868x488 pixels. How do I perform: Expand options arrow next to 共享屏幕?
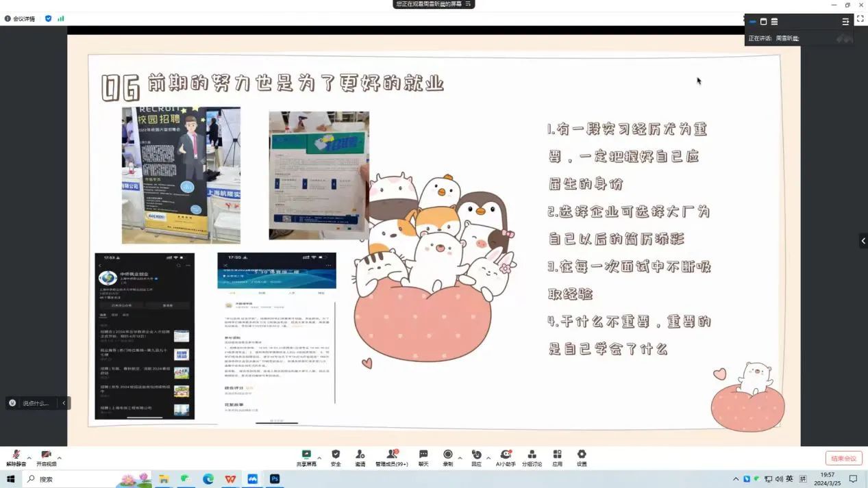point(319,457)
